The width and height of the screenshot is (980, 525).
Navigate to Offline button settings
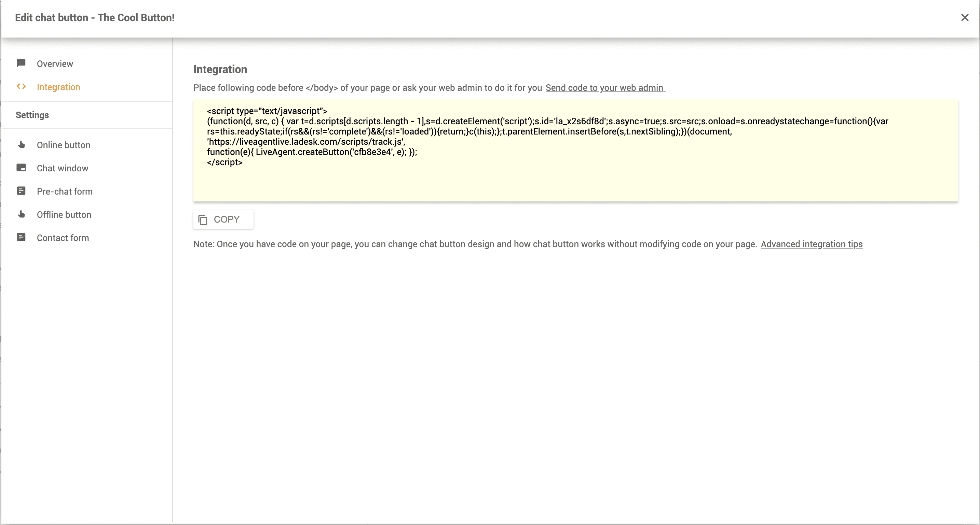[64, 214]
